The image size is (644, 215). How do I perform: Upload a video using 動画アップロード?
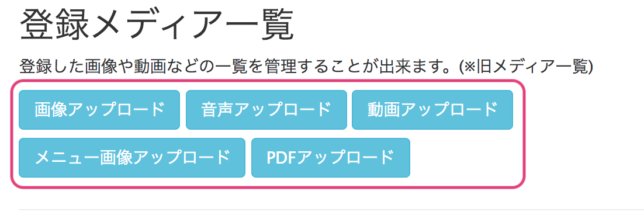[x=432, y=110]
